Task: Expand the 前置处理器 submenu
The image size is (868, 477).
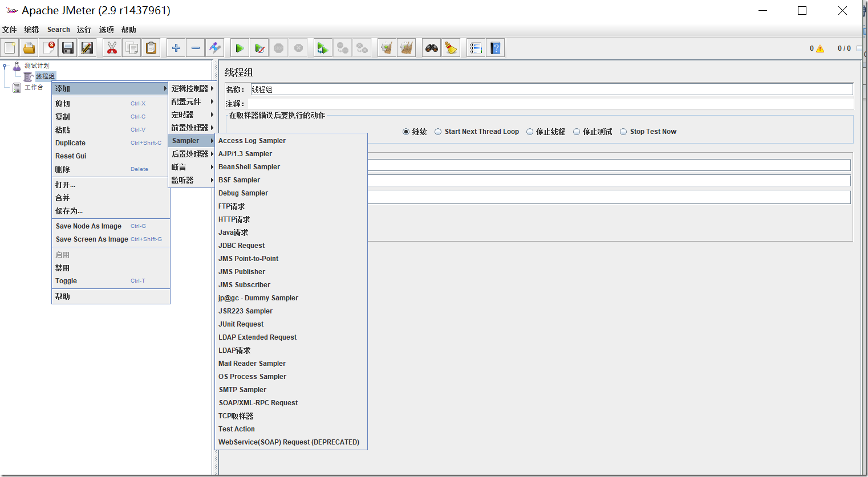Action: point(192,128)
